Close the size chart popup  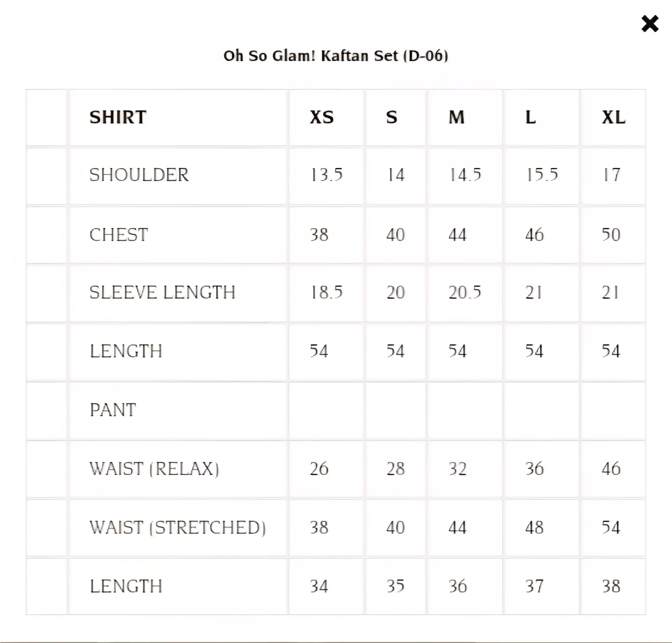(650, 24)
